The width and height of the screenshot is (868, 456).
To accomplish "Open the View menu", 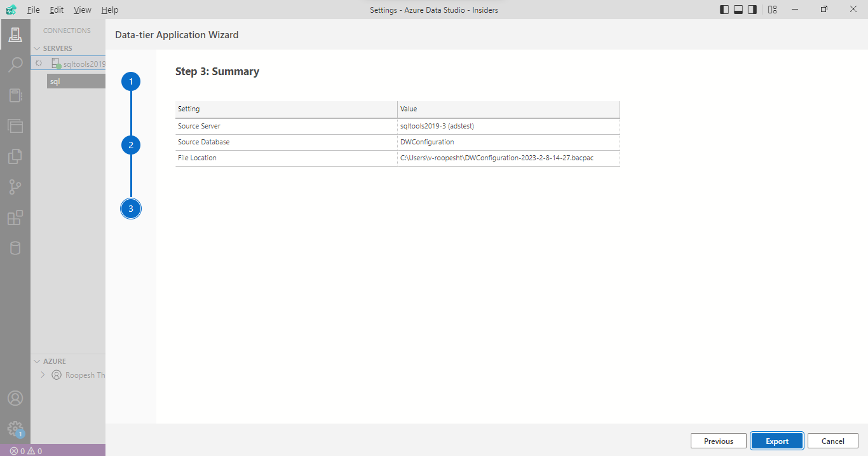I will click(x=83, y=10).
